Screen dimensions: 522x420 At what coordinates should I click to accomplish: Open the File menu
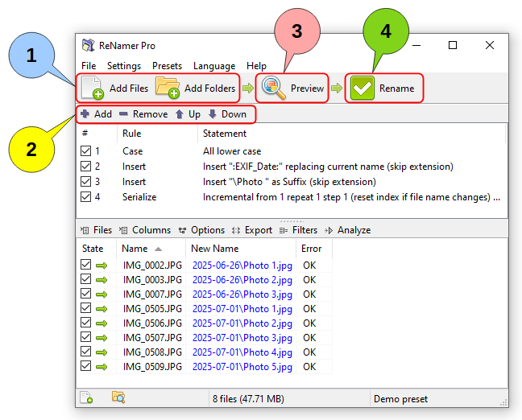(x=89, y=66)
